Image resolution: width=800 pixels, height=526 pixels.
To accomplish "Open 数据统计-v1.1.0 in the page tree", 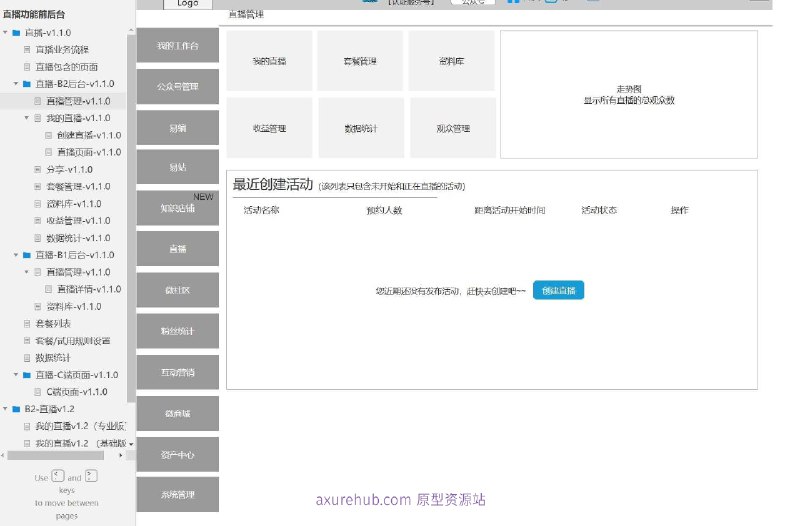I will (79, 238).
